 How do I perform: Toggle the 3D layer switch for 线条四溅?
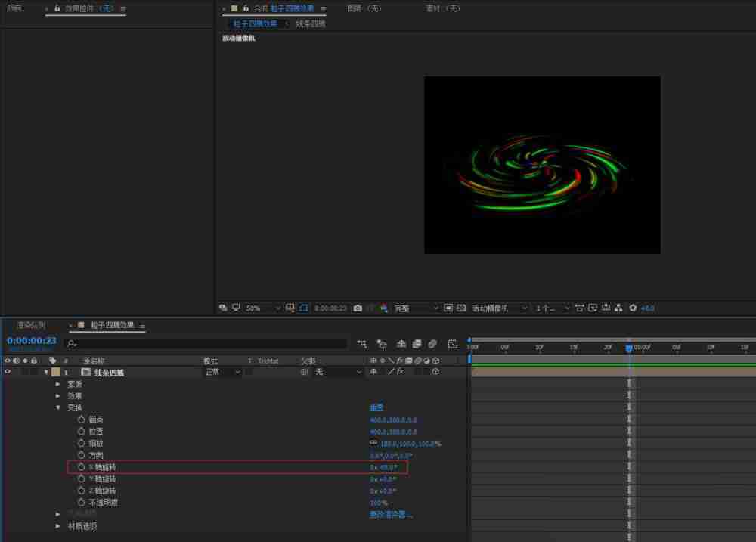pyautogui.click(x=436, y=372)
